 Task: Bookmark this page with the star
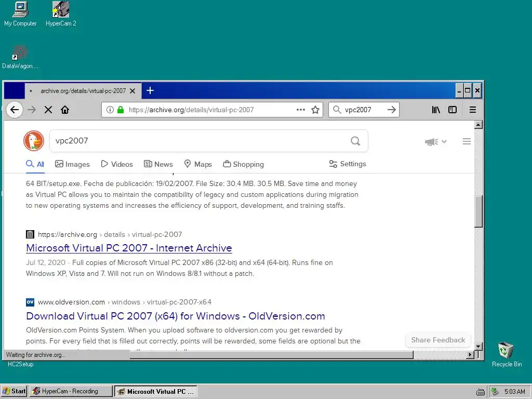[315, 110]
